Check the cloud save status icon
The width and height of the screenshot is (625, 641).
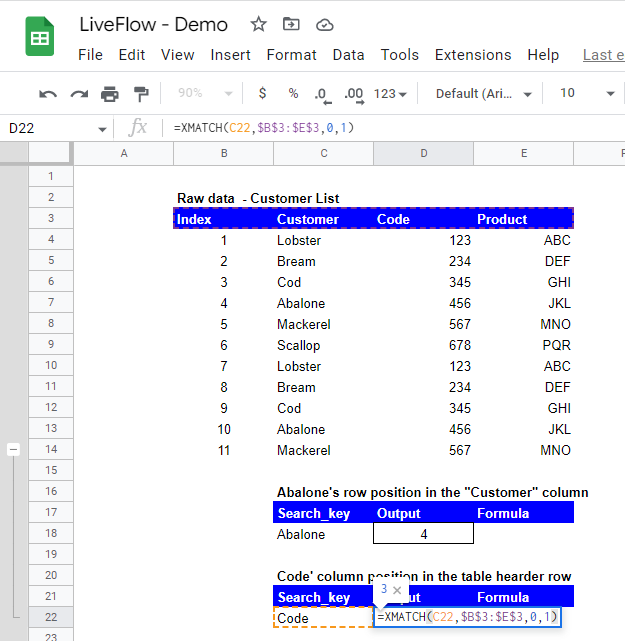325,25
